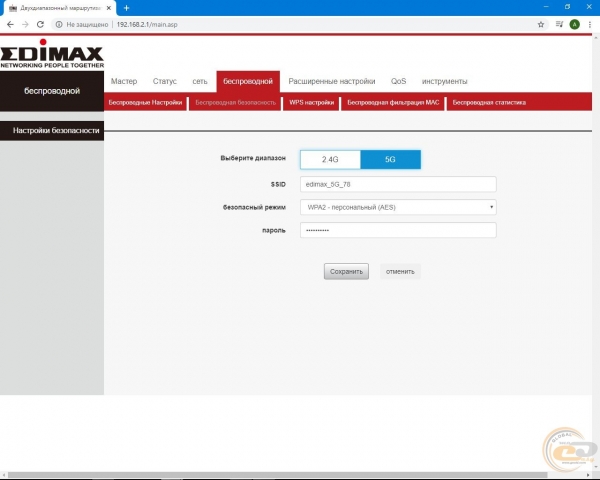Open the сеть tab
This screenshot has width=600, height=480.
point(200,81)
